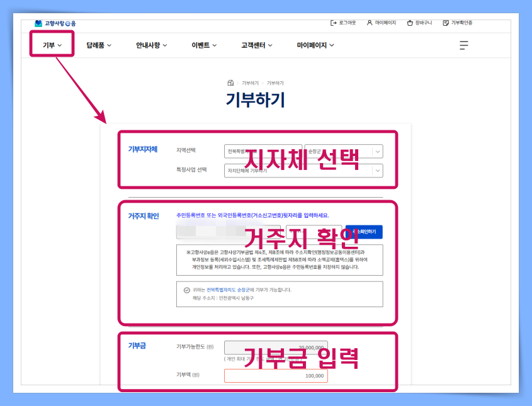Open the 마이페이지 main navigation menu

point(315,45)
